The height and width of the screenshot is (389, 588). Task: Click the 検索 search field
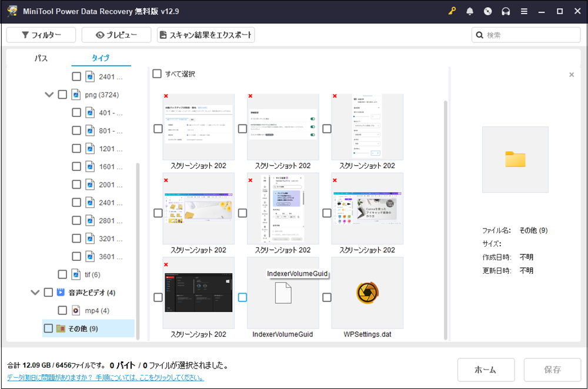tap(526, 35)
